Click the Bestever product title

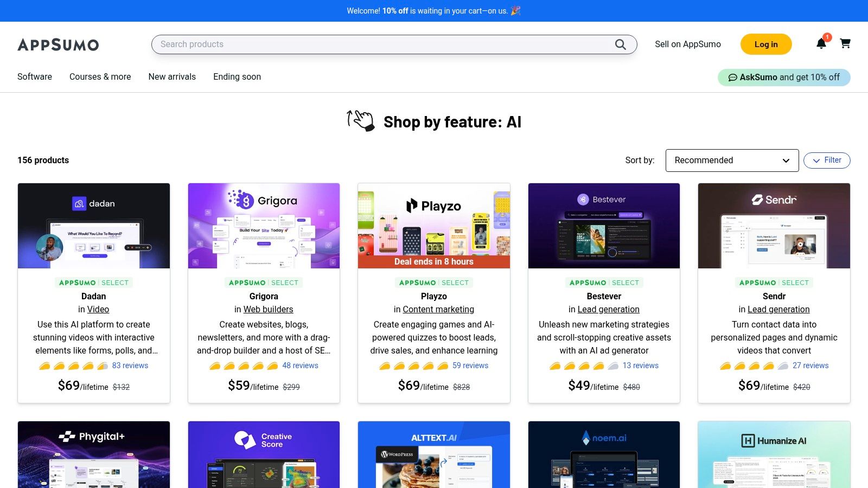coord(604,297)
